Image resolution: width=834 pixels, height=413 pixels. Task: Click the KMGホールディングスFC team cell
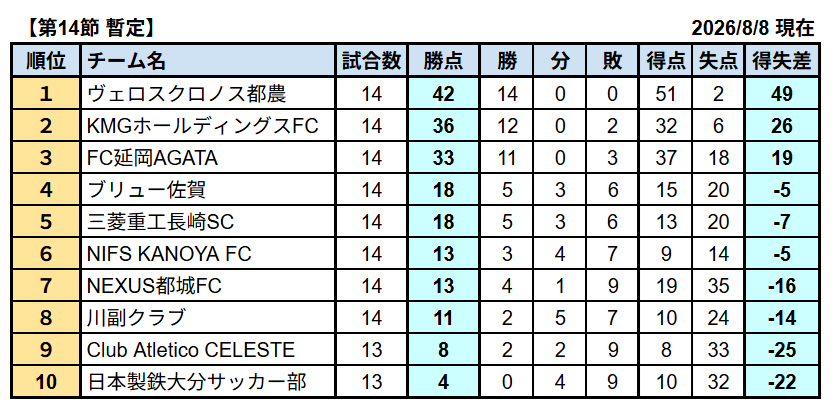[207, 127]
